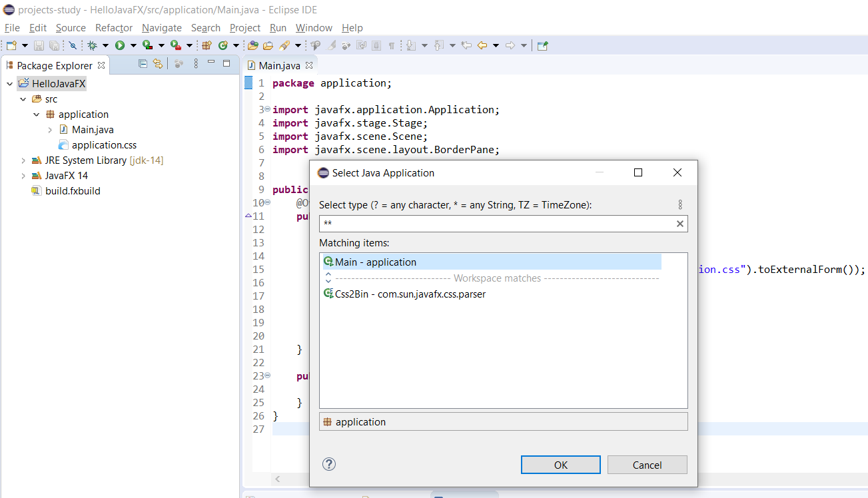Open dropdown arrow beside Debug icon
This screenshot has height=498, width=868.
click(105, 45)
